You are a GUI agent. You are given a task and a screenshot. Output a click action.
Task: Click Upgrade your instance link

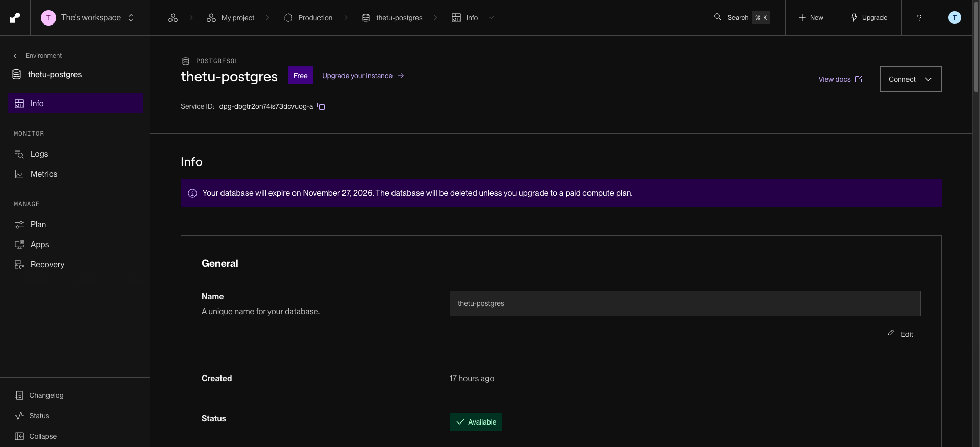[x=363, y=76]
